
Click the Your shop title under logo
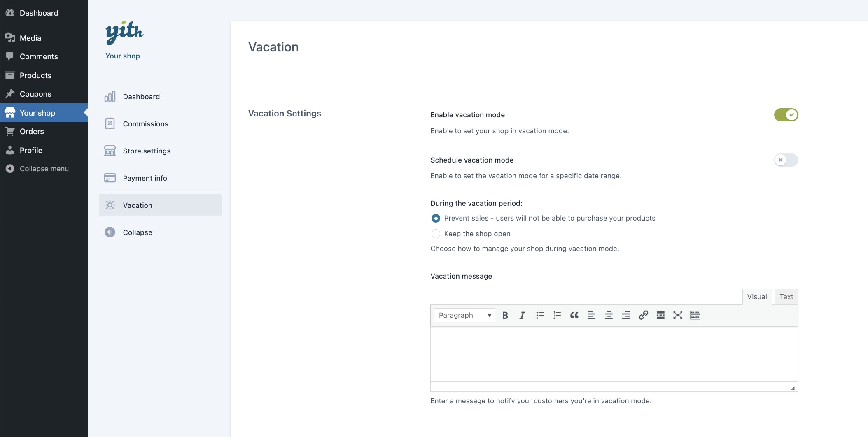click(x=123, y=56)
